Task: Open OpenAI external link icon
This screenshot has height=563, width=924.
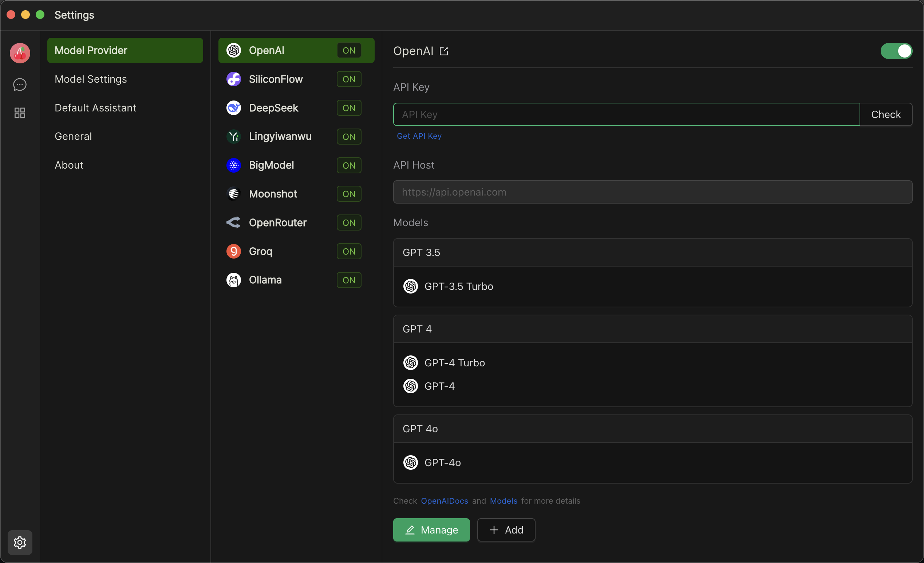Action: 444,51
